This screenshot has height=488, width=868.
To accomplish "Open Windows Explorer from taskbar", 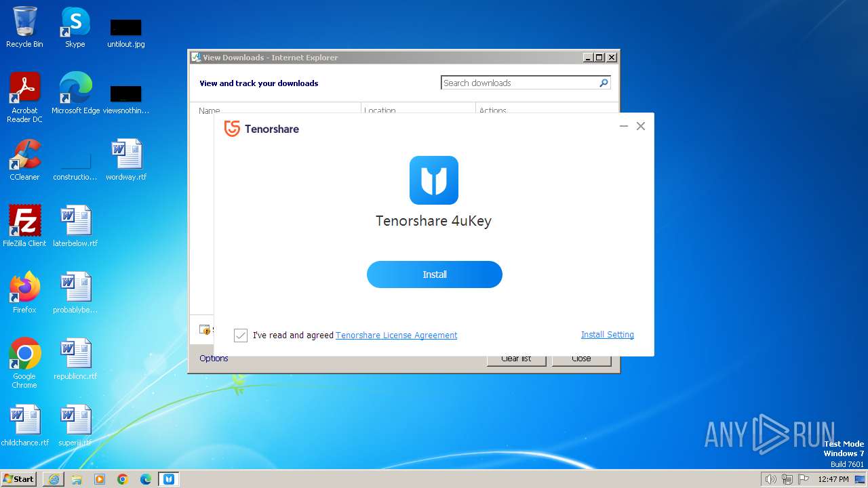I will [77, 479].
